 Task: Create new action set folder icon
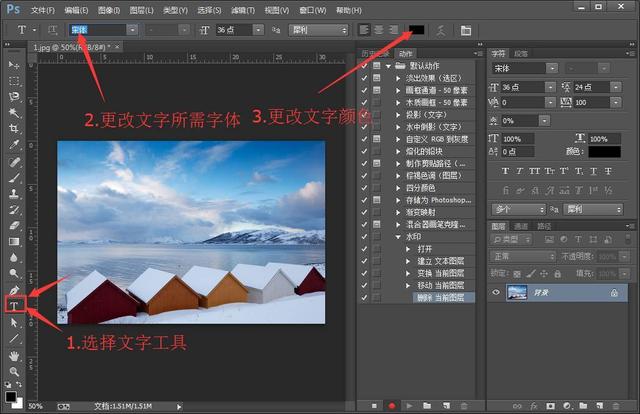427,406
